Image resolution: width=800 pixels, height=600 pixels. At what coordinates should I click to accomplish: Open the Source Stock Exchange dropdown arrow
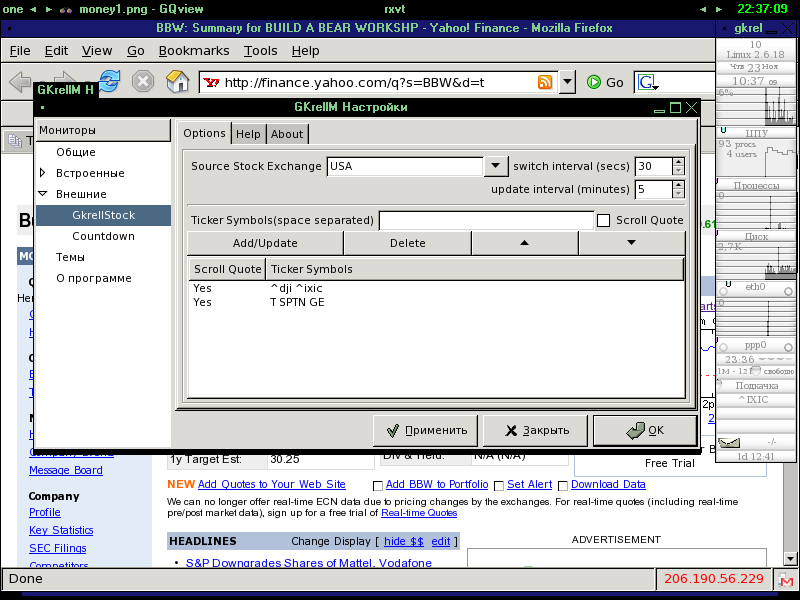click(x=495, y=166)
